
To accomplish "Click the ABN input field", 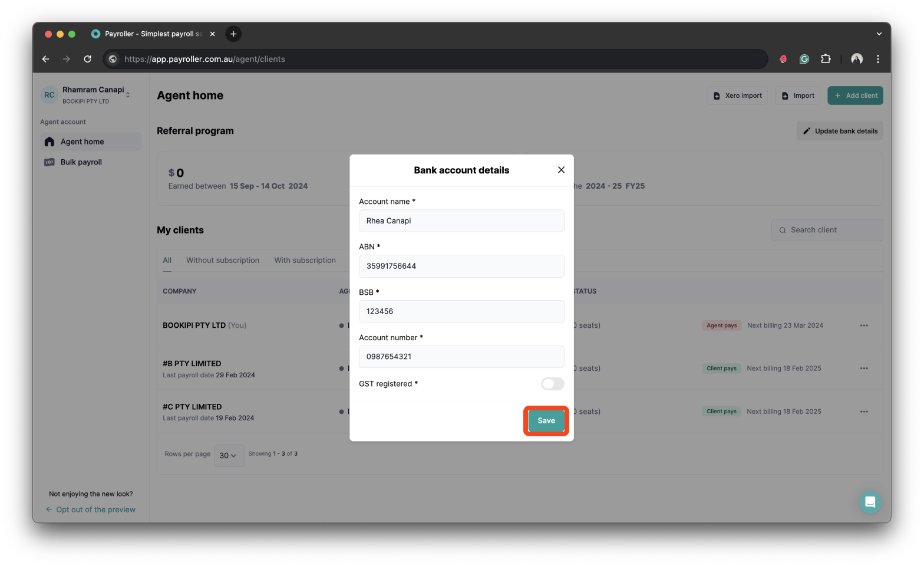I will (x=461, y=266).
